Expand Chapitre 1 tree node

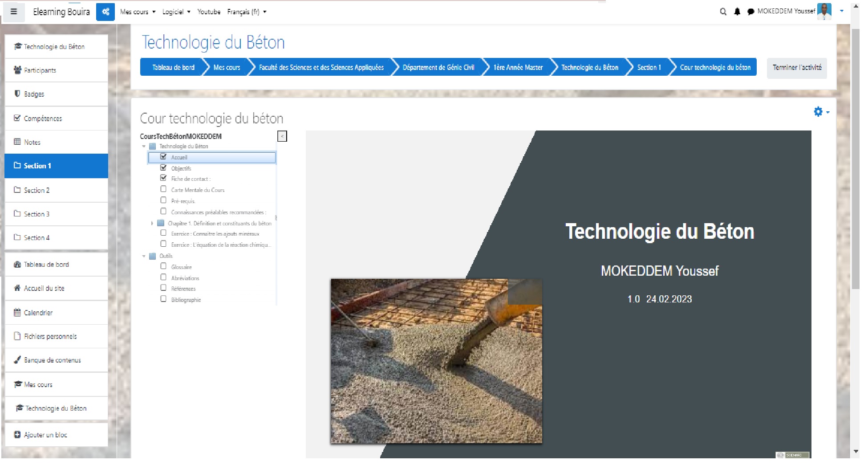(x=152, y=223)
